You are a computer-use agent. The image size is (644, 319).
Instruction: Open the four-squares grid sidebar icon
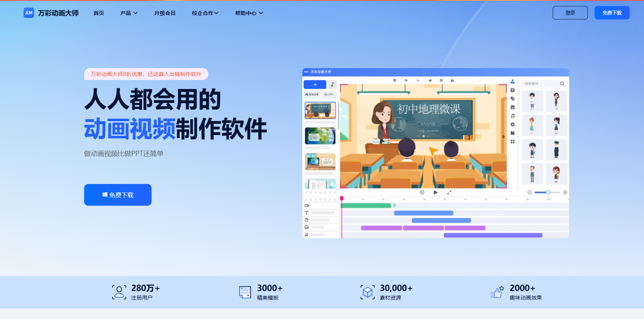click(513, 142)
